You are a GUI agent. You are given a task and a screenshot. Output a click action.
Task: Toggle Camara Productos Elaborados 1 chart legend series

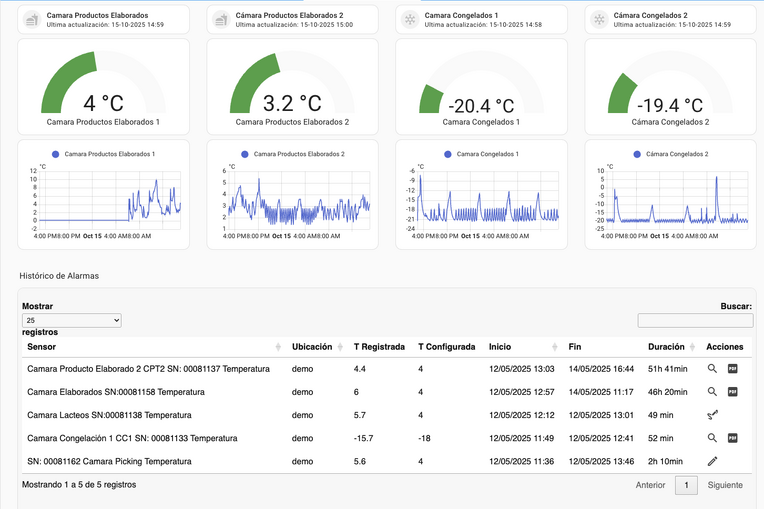(103, 154)
